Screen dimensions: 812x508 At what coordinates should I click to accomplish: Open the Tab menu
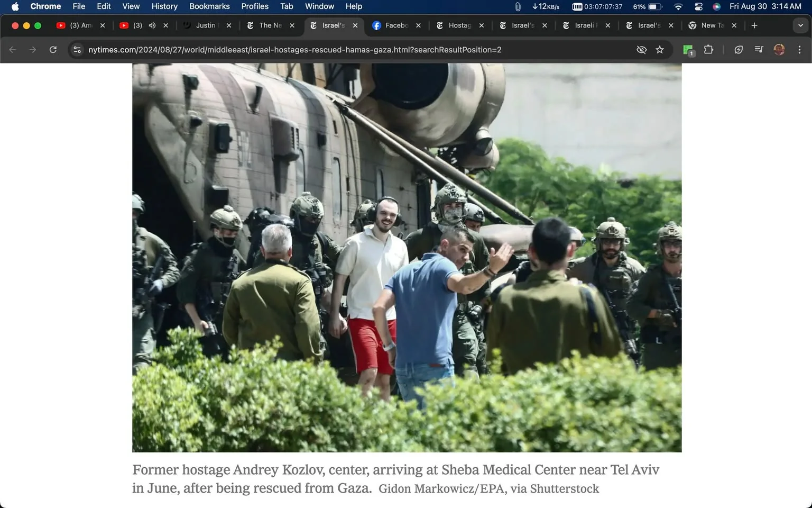[287, 6]
